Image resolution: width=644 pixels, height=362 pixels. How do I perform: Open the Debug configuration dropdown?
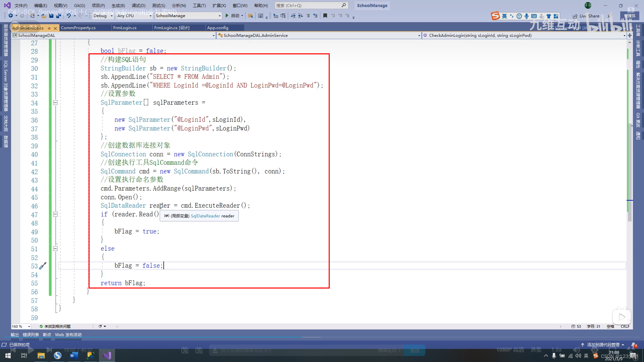tap(103, 16)
